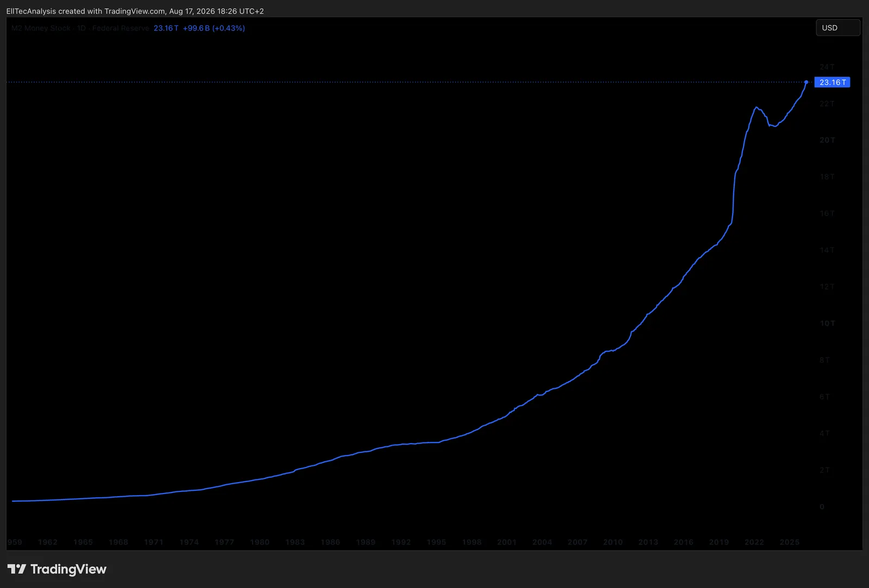Click the 12 T price axis label
Viewport: 869px width, 588px height.
pyautogui.click(x=827, y=287)
